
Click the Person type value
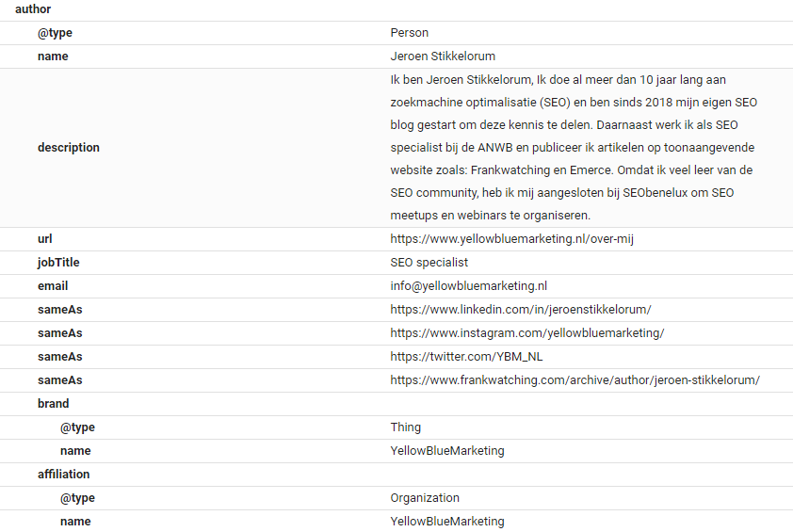click(410, 33)
